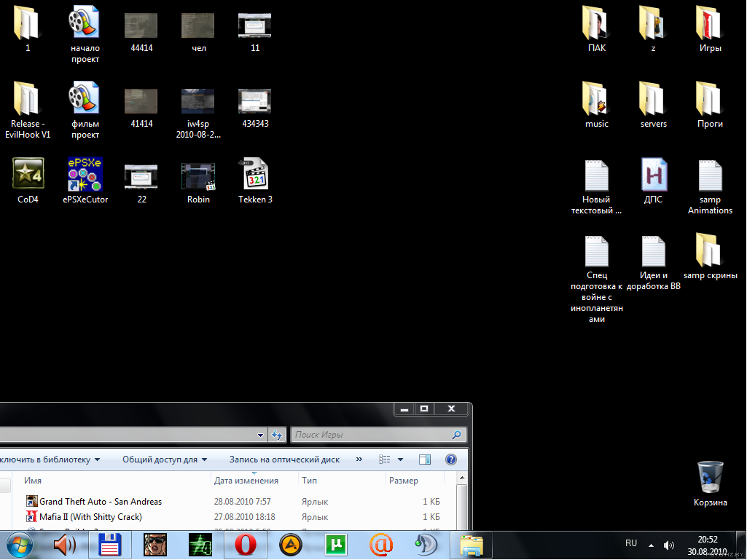Select the Tekken 3 media file icon

pyautogui.click(x=255, y=174)
